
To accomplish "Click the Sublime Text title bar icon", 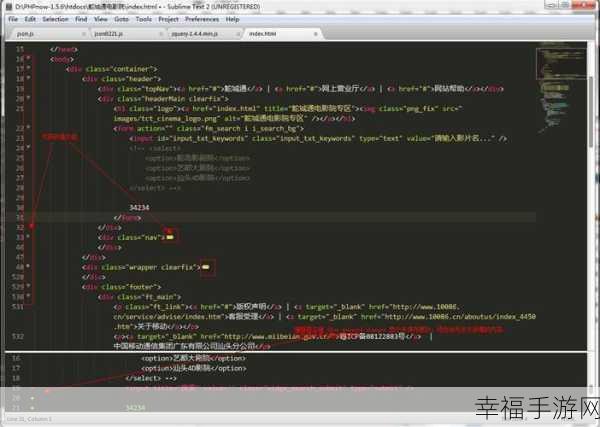I will [x=10, y=7].
